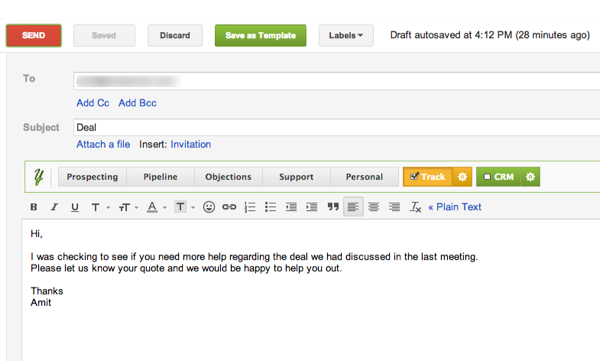Viewport: 600px width, 361px height.
Task: Align text to the right
Action: [x=394, y=207]
